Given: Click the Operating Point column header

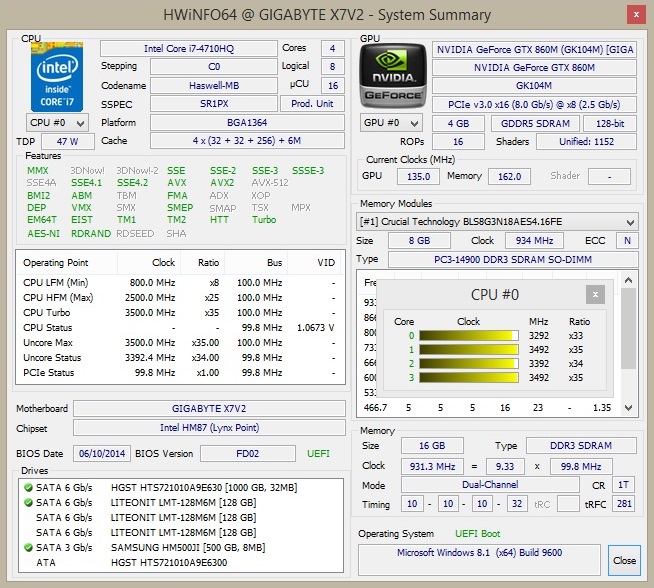Looking at the screenshot, I should click(67, 263).
